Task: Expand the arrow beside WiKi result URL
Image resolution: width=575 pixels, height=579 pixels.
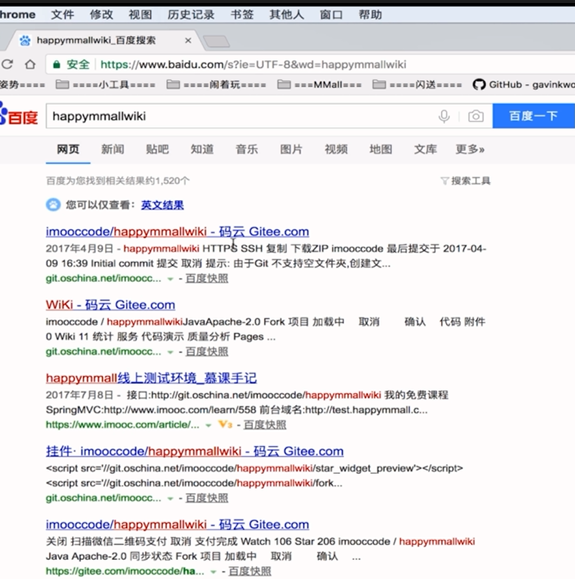Action: pos(170,352)
